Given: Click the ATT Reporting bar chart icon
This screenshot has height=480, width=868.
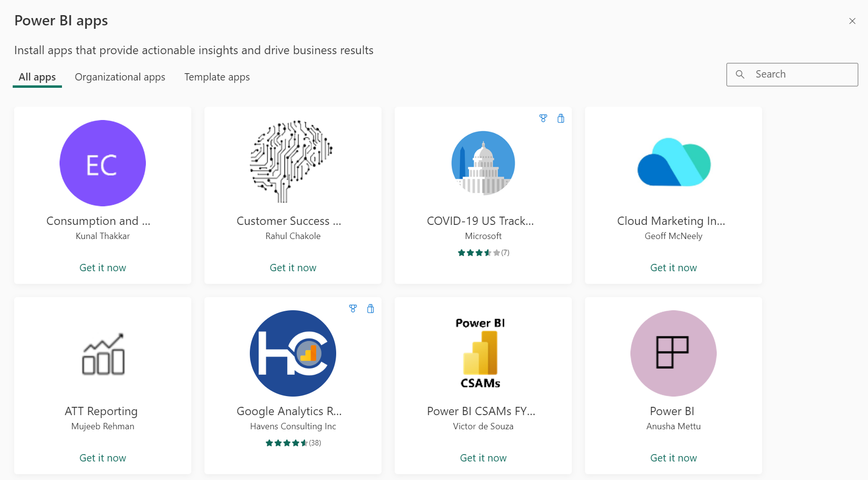Looking at the screenshot, I should [x=102, y=354].
